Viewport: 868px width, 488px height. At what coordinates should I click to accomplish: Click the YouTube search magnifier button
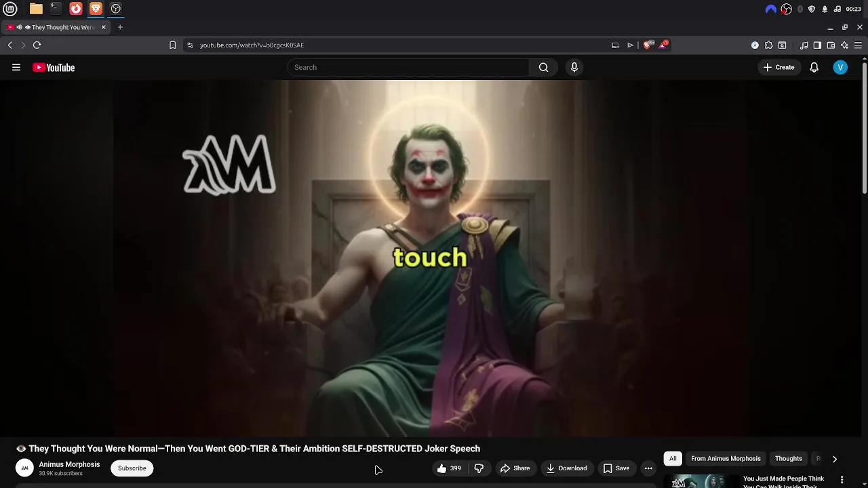pos(543,67)
